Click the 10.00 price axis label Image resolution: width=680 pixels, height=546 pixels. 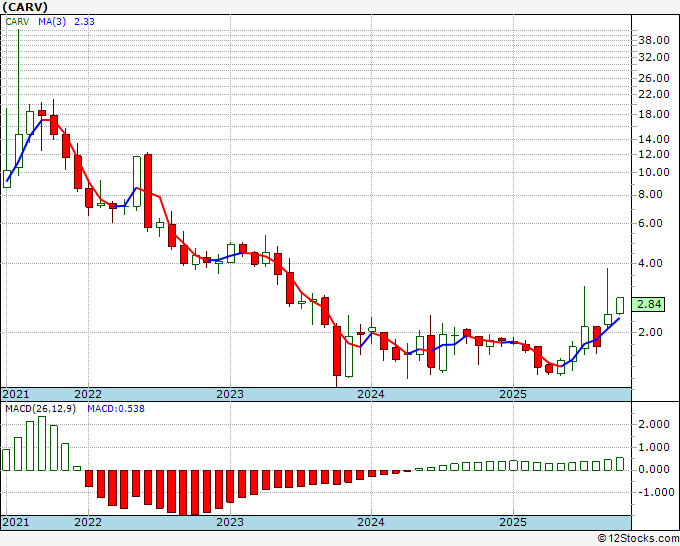654,172
